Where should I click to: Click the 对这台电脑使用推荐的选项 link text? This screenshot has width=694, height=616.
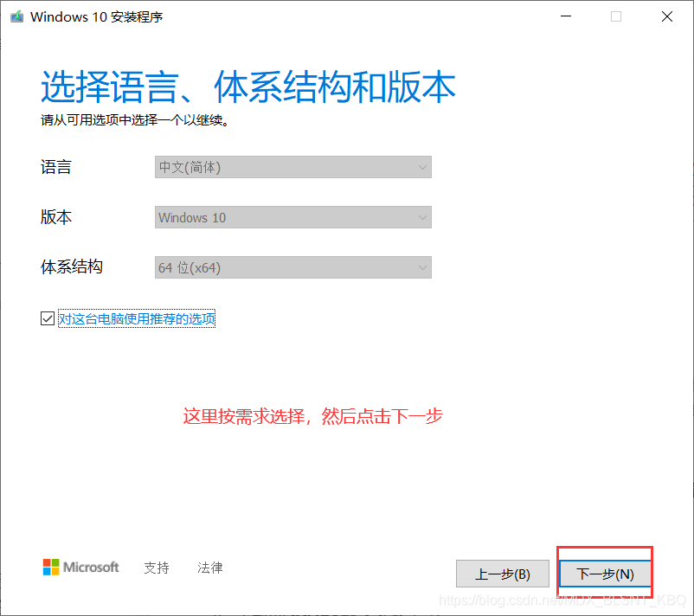coord(137,318)
